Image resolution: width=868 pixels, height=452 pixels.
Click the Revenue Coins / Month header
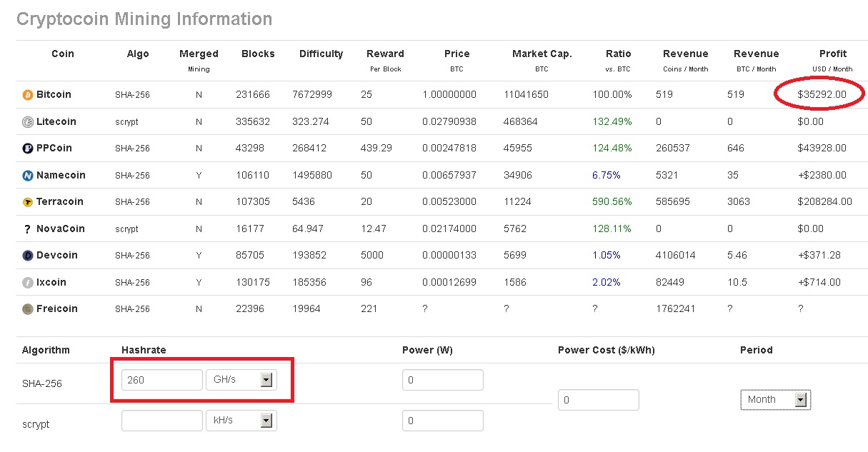point(685,60)
